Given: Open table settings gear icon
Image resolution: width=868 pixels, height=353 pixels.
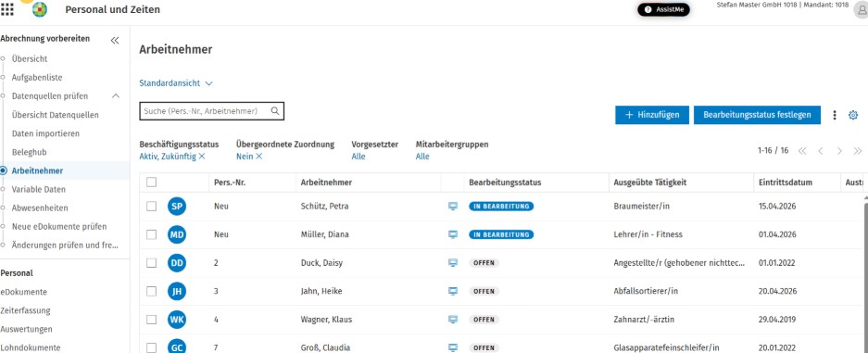Looking at the screenshot, I should (853, 115).
